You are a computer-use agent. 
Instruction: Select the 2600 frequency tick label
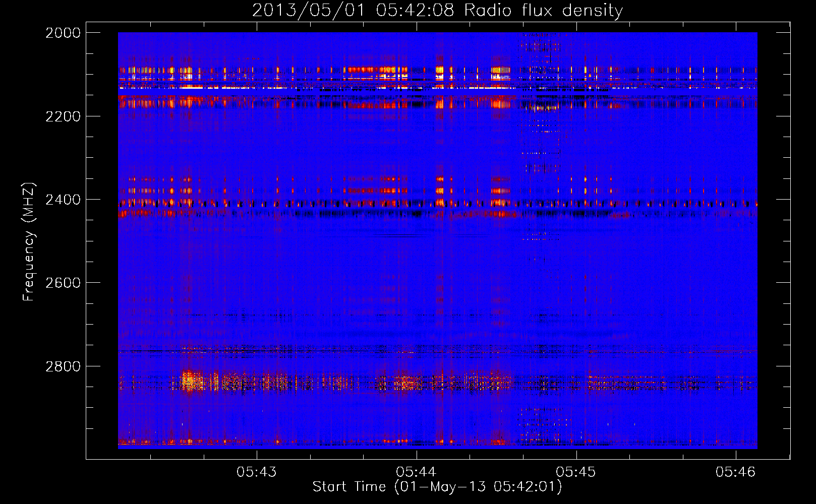click(x=63, y=283)
